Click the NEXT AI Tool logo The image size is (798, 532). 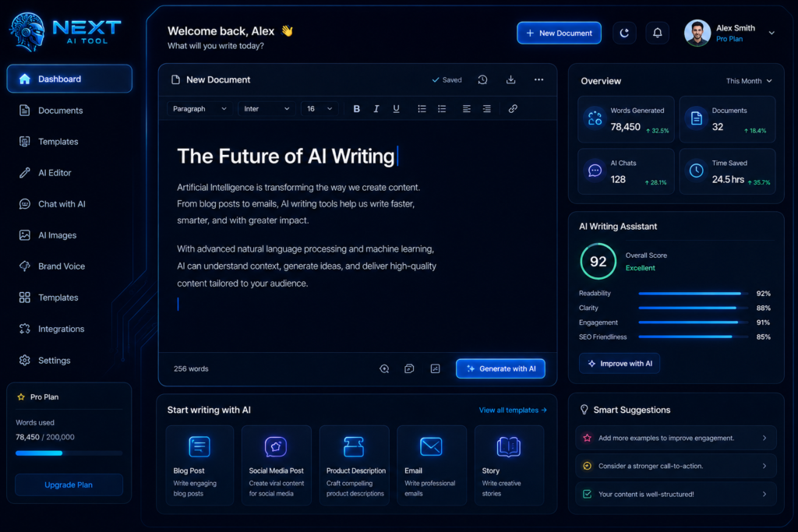[x=65, y=32]
